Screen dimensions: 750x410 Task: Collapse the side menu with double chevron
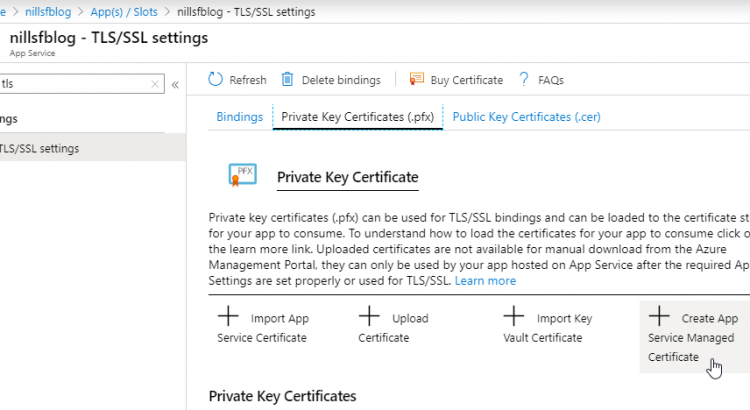175,85
